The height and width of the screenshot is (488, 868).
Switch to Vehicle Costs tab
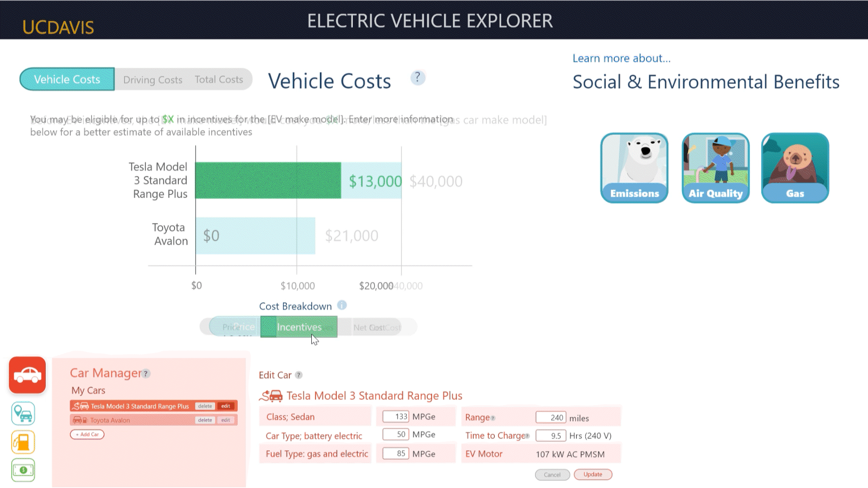point(67,79)
